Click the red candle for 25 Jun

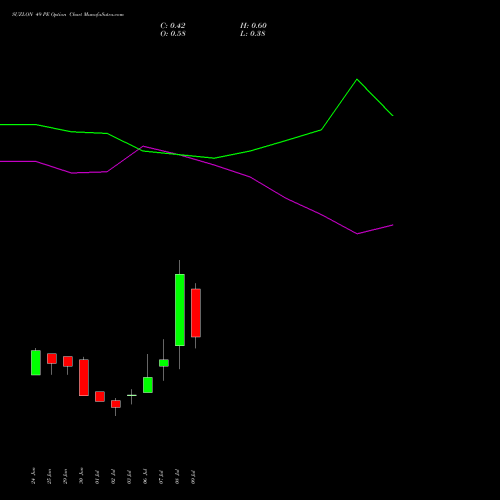coord(52,358)
